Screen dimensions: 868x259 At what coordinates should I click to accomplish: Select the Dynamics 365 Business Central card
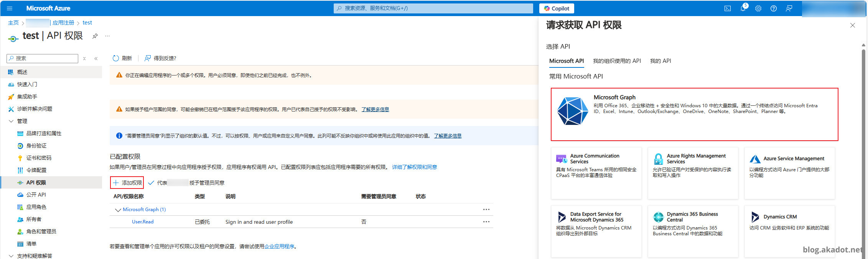[693, 231]
